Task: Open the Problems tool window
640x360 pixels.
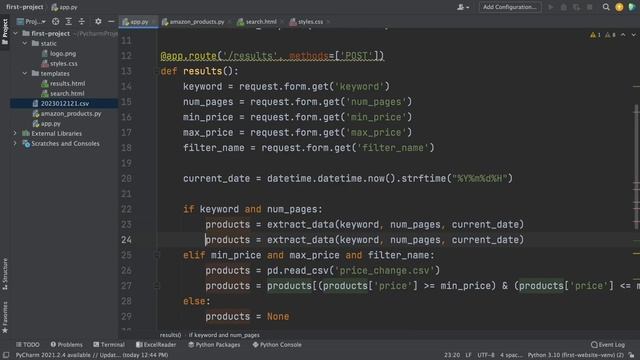Action: [67, 345]
